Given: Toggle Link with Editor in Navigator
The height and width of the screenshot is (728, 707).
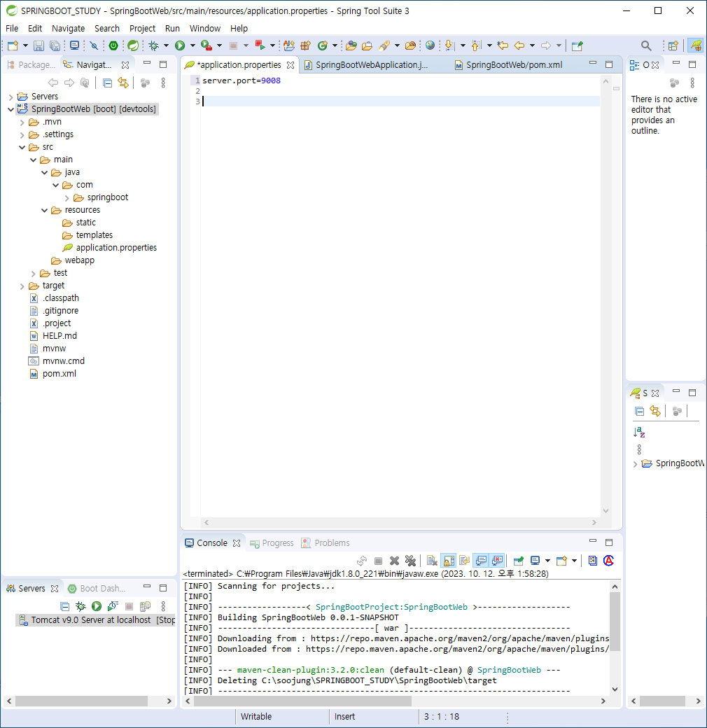Looking at the screenshot, I should [123, 83].
